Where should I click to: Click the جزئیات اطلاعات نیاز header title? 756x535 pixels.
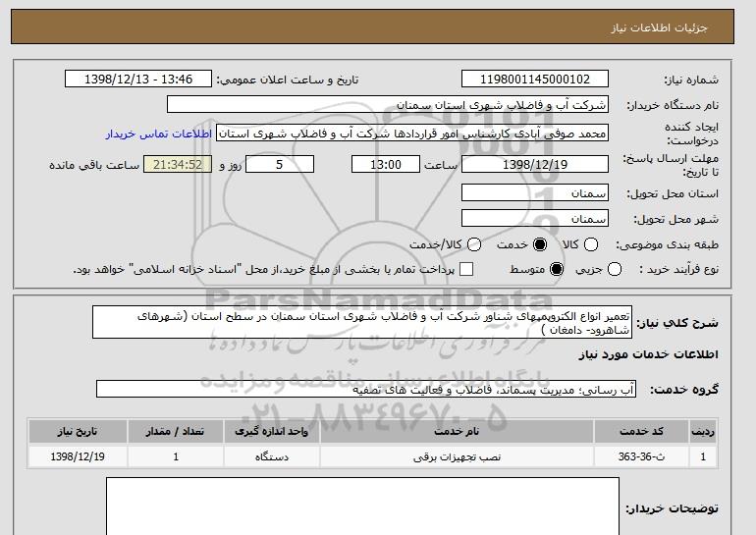(x=659, y=27)
